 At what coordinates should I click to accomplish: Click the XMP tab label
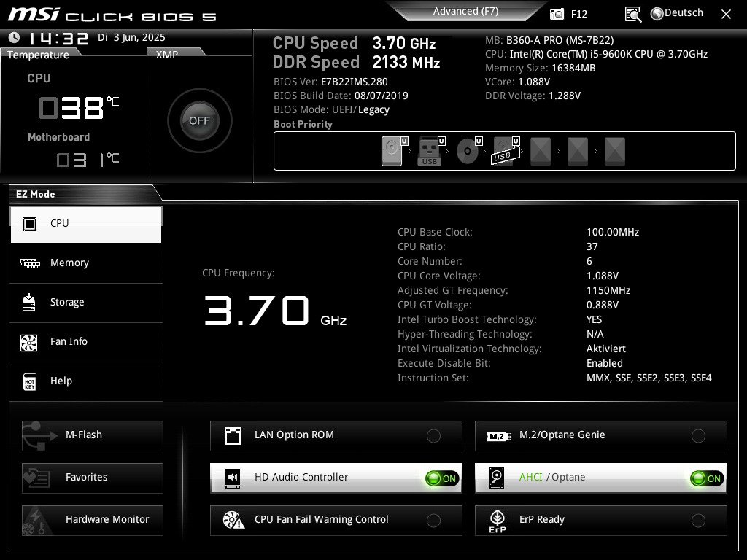point(167,55)
